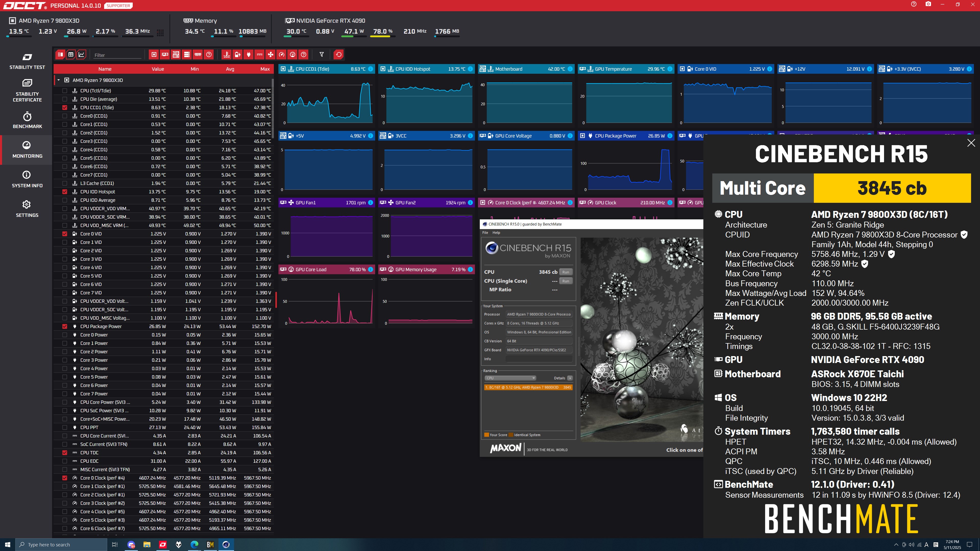980x551 pixels.
Task: Click the funnel filter icon
Action: [x=322, y=55]
